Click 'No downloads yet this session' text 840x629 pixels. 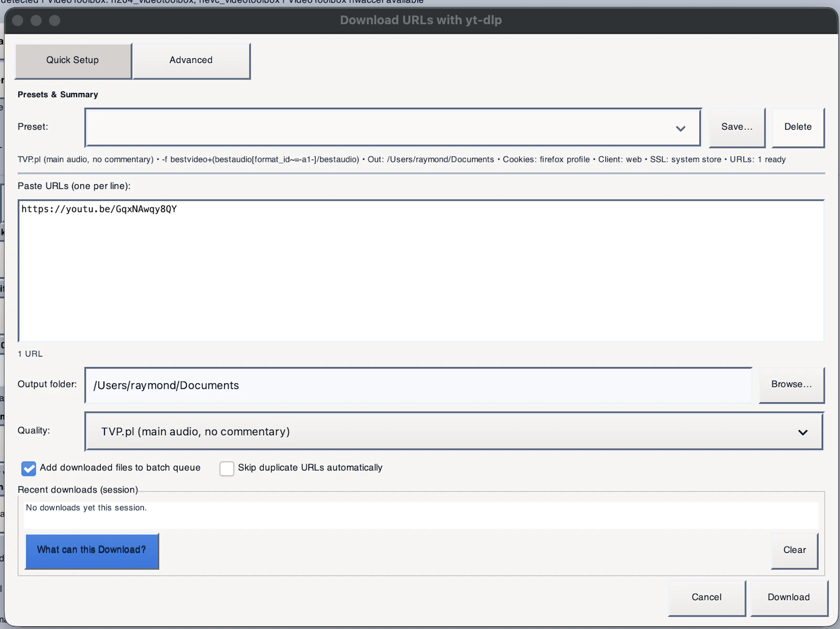[x=86, y=508]
